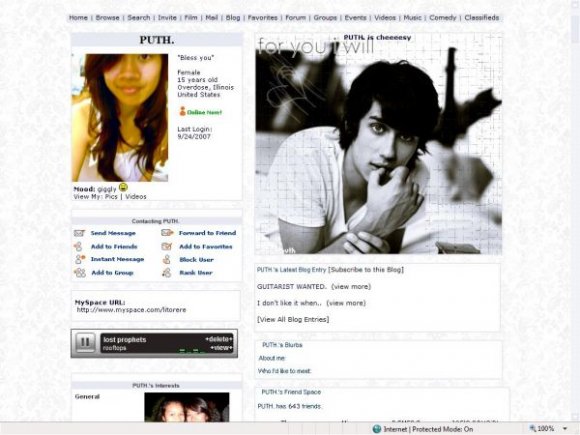Open the zoom level dropdown arrow

point(565,429)
